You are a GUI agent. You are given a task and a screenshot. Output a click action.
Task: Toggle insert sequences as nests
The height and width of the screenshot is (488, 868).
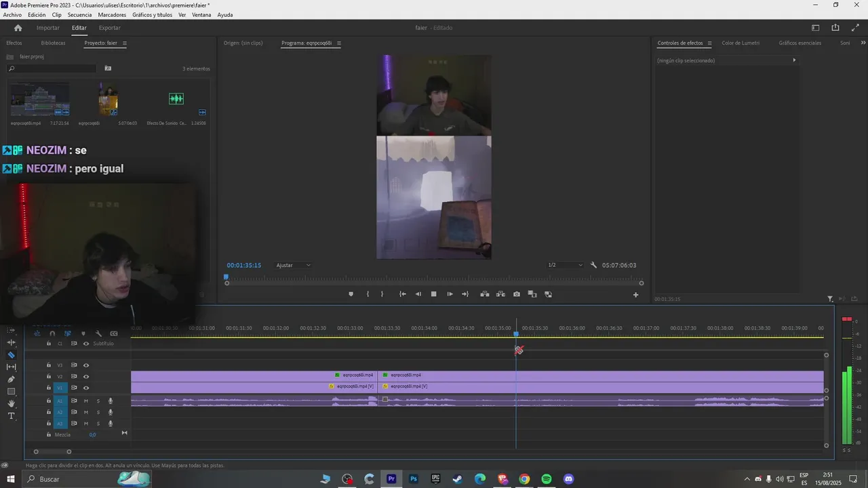pos(37,333)
